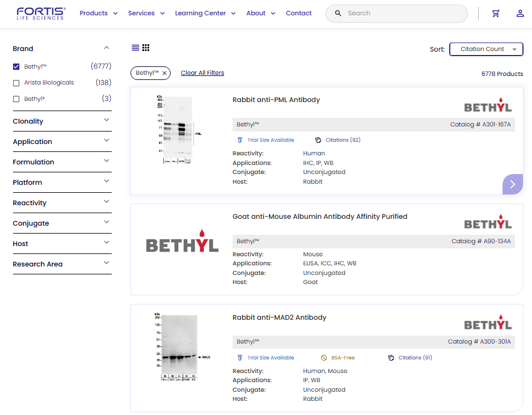Expand the Research Area filter
This screenshot has height=415, width=532.
coord(107,262)
